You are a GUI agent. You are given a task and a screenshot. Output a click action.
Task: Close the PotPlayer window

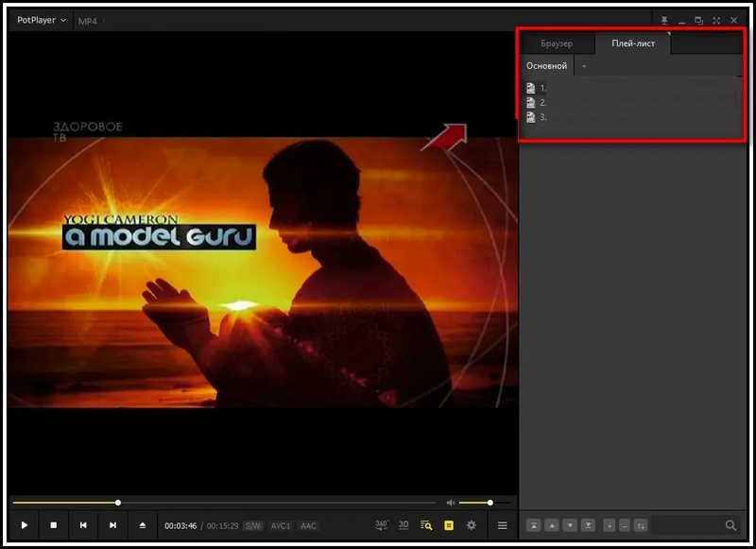click(734, 20)
